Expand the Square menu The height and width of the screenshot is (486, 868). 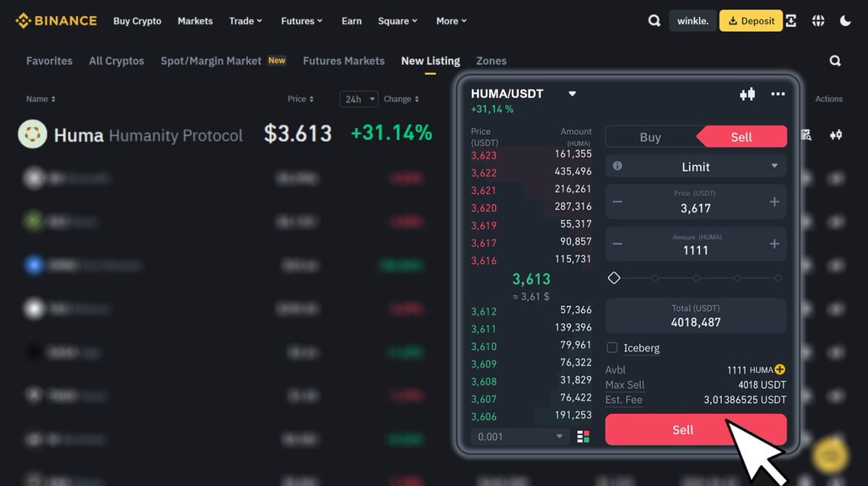click(397, 21)
